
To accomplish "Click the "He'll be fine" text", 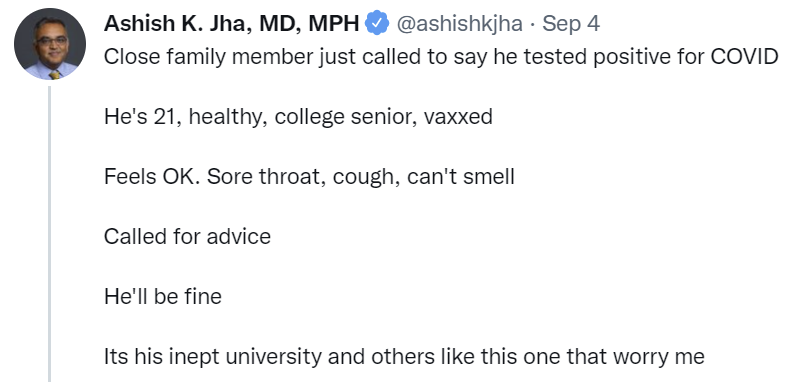I will point(163,297).
